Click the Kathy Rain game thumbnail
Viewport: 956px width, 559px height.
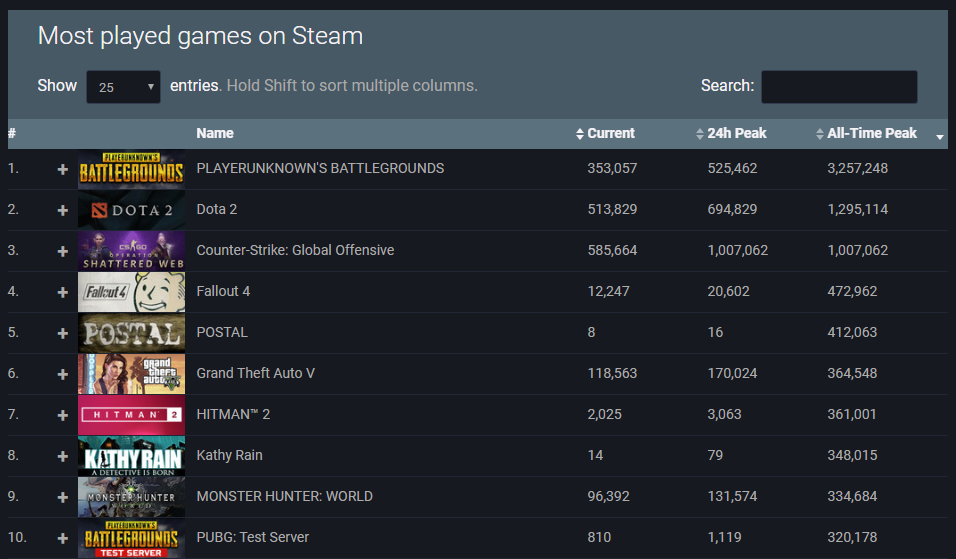131,456
